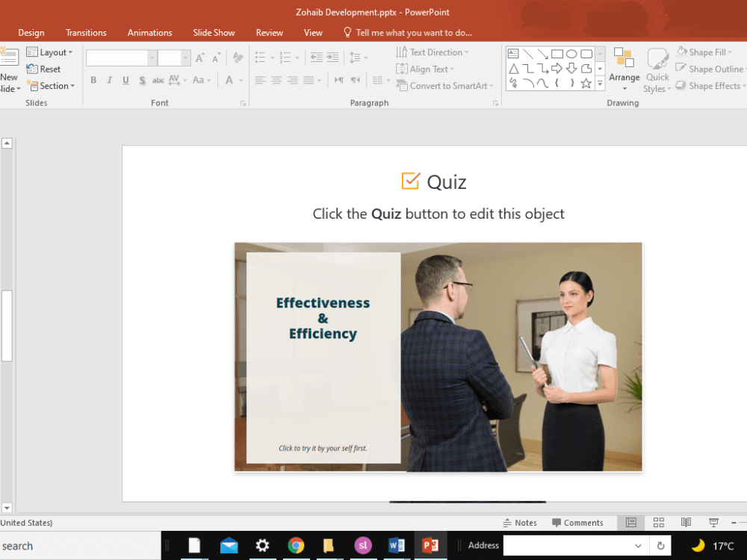Select the Rectangle shape tool

557,53
